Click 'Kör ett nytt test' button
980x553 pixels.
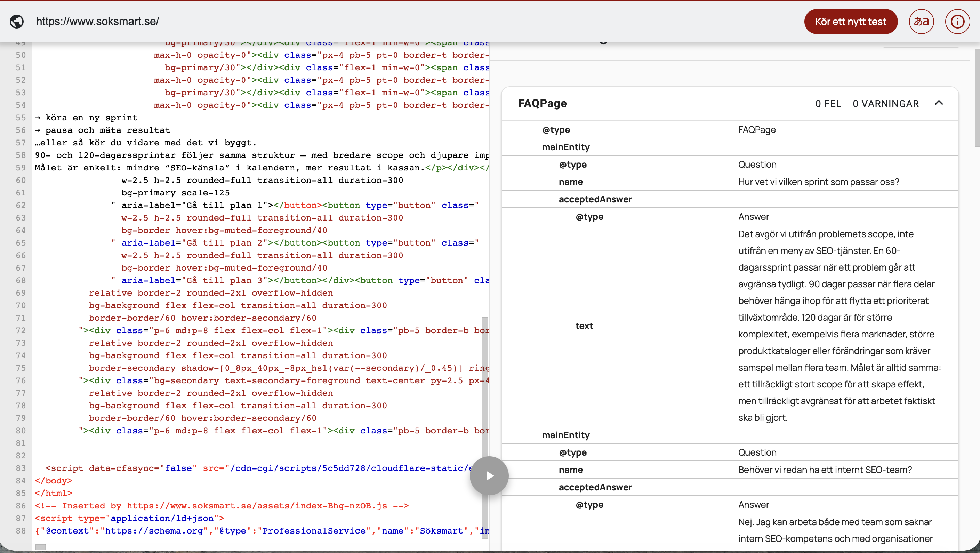(851, 21)
